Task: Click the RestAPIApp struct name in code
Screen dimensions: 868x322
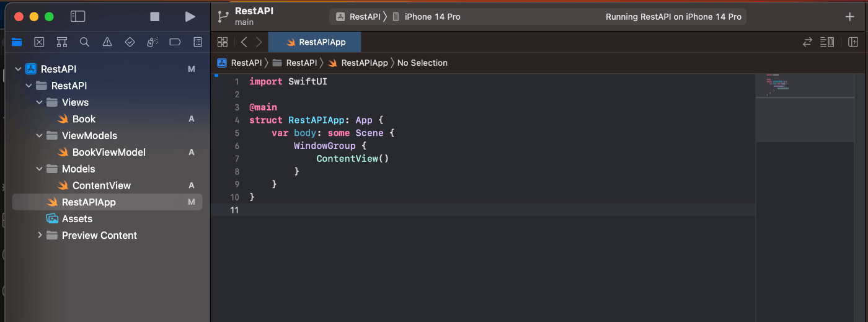Action: pos(317,120)
